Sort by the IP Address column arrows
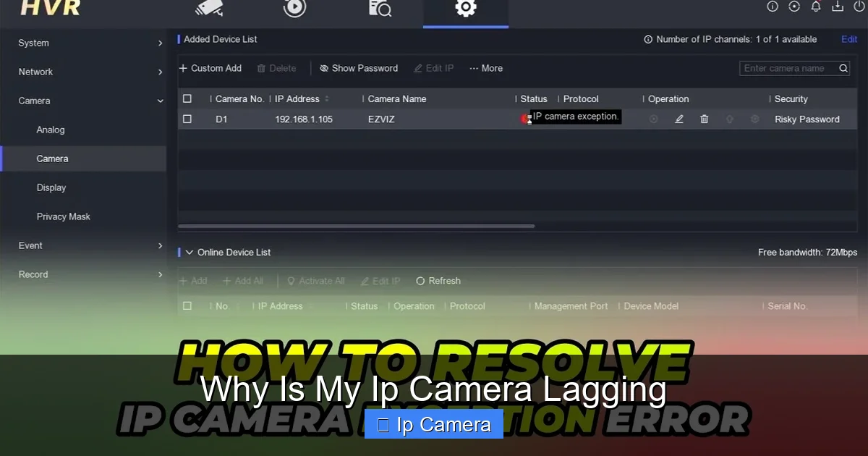The height and width of the screenshot is (456, 868). [327, 99]
